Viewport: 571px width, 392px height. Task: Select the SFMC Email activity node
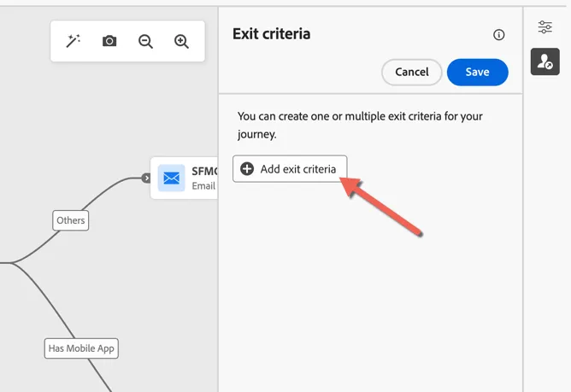(x=185, y=178)
